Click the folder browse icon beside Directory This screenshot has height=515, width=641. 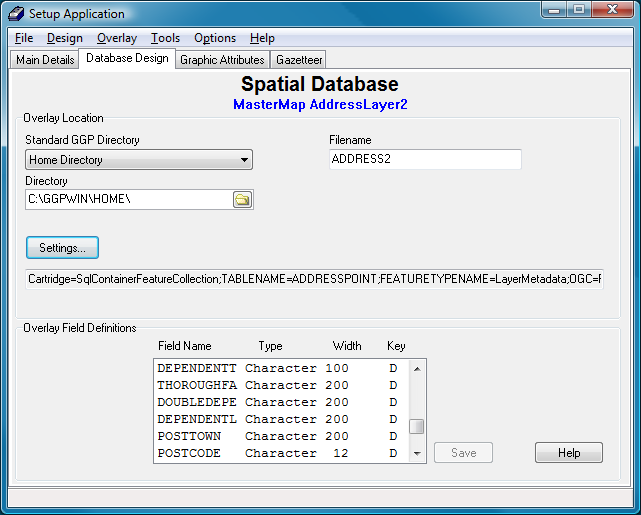242,199
